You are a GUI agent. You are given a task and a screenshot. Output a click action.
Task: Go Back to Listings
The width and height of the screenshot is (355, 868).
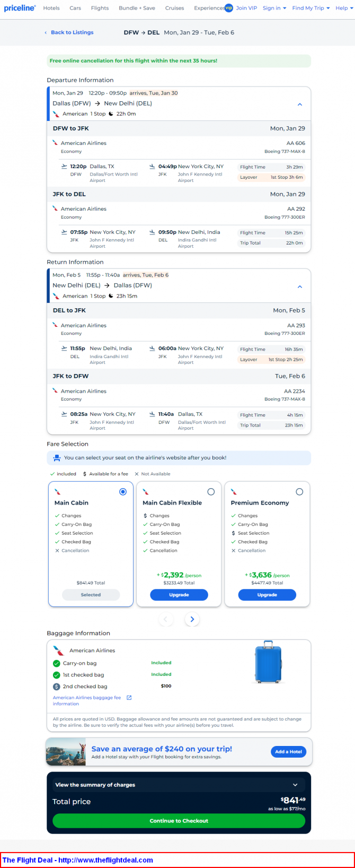point(69,32)
